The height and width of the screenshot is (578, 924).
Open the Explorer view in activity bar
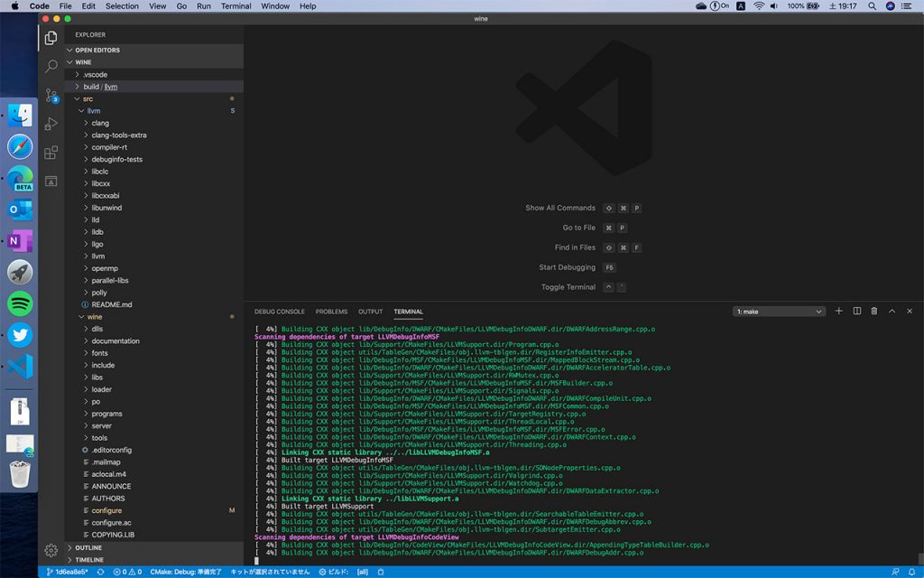coord(51,38)
